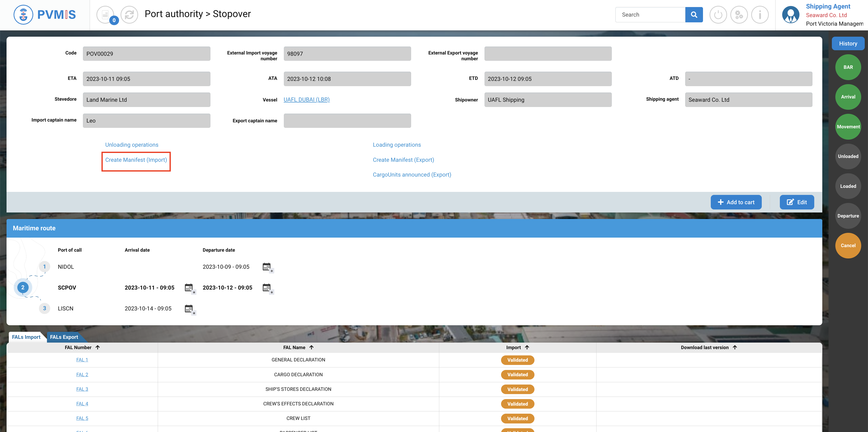Open calendar for SCPOV arrival date
Viewport: 868px width, 432px height.
point(189,288)
